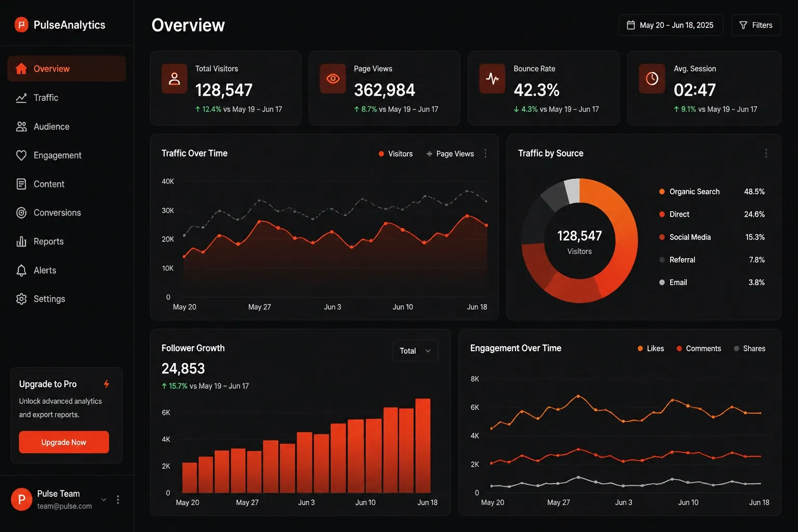This screenshot has width=798, height=532.
Task: Go to the Audience section
Action: 66,126
